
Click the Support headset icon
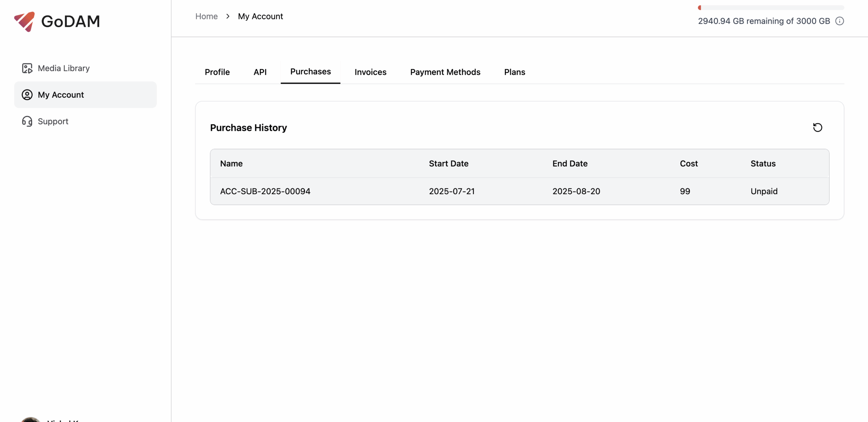coord(27,121)
